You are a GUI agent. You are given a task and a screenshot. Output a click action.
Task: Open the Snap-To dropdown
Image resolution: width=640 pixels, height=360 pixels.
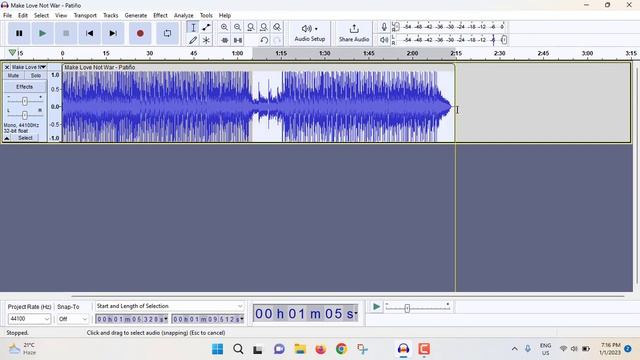73,319
